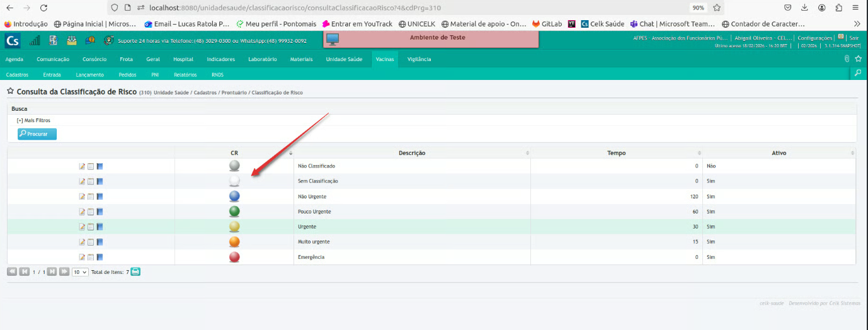Click the magnifier icon in the teal submenu bar
Viewport: 868px width, 330px height.
tap(857, 74)
